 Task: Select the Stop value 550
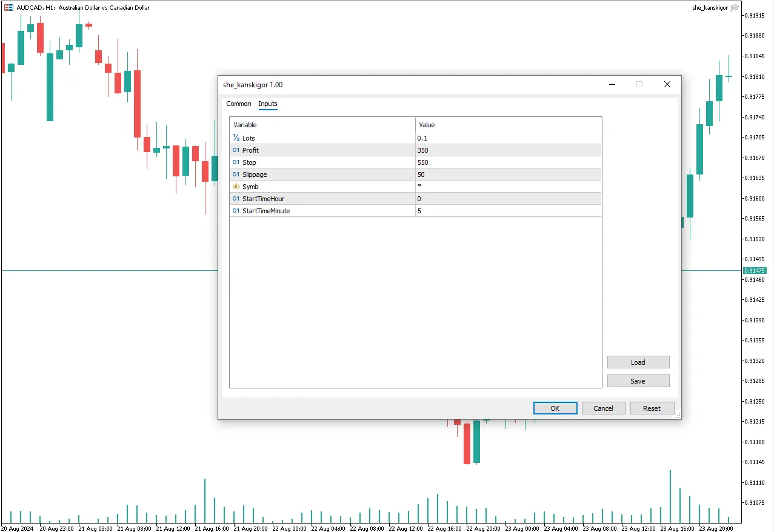coord(509,162)
